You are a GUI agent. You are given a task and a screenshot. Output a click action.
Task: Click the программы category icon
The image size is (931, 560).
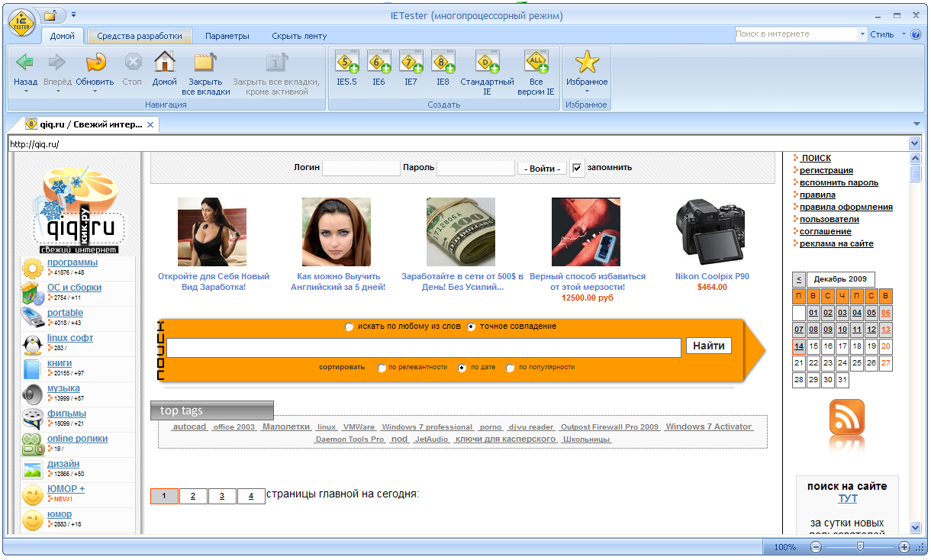pyautogui.click(x=33, y=268)
